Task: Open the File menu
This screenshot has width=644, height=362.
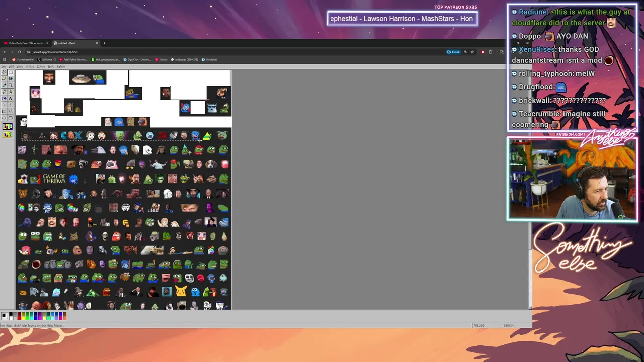Action: [x=4, y=66]
